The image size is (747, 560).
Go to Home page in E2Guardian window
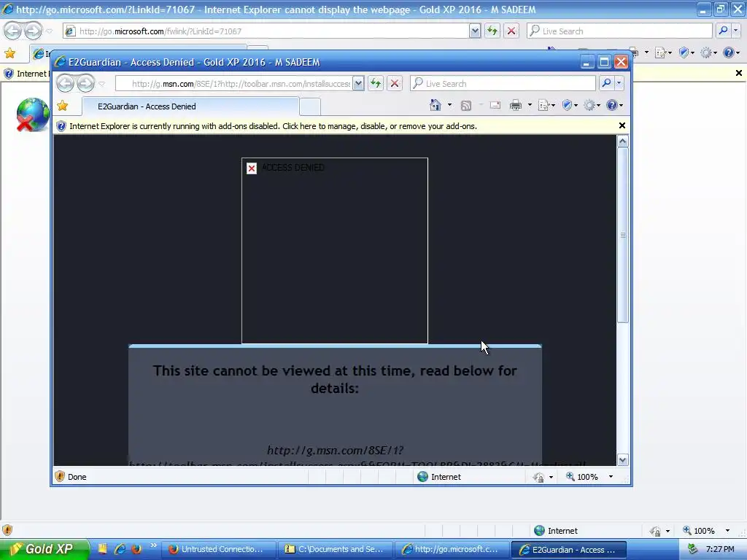[x=435, y=105]
